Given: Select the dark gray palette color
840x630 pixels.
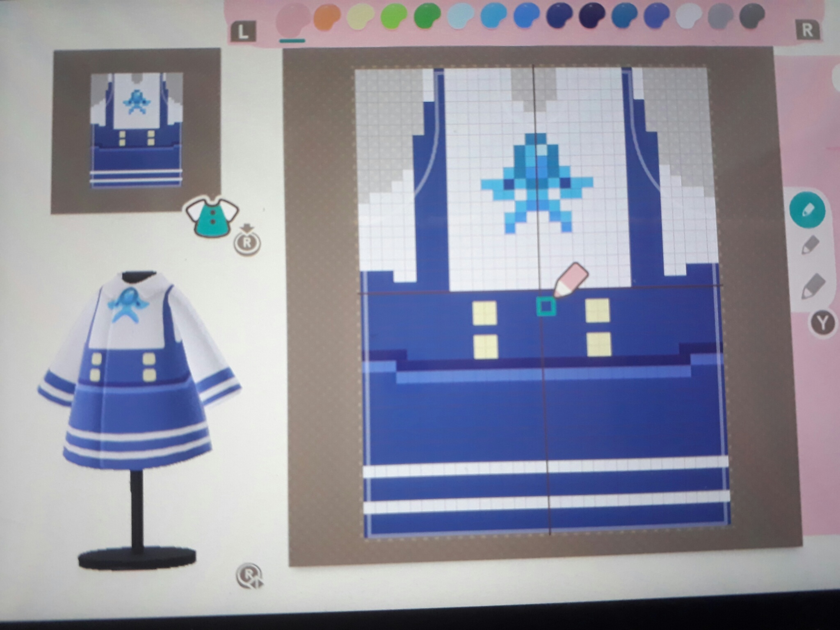Looking at the screenshot, I should click(x=752, y=16).
